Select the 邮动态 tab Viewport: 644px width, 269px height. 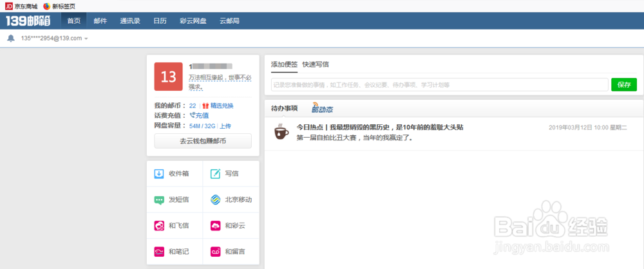322,108
